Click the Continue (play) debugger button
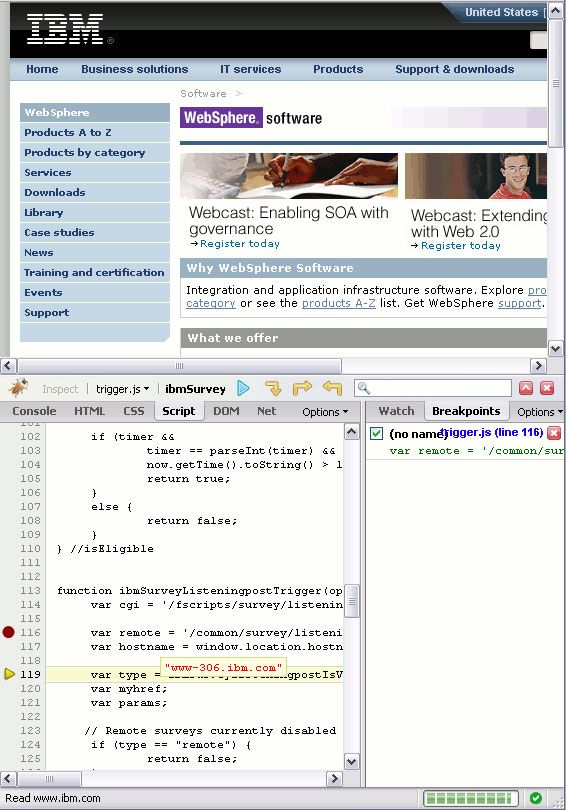The image size is (566, 810). [x=243, y=388]
